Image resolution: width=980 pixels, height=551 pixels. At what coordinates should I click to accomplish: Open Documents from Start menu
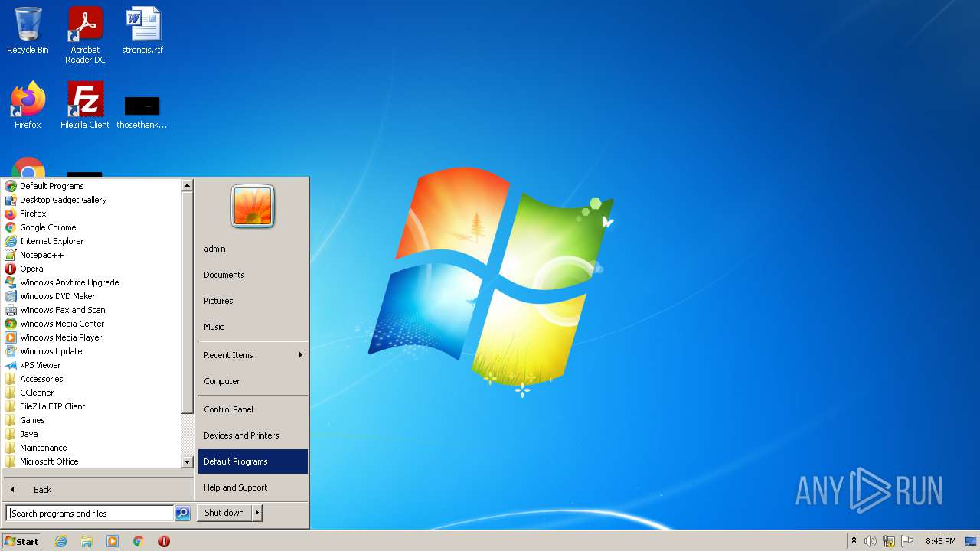253,275
